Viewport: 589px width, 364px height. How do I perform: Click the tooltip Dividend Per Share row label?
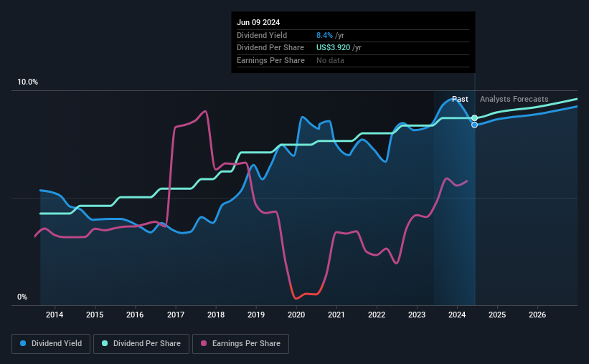tap(270, 48)
